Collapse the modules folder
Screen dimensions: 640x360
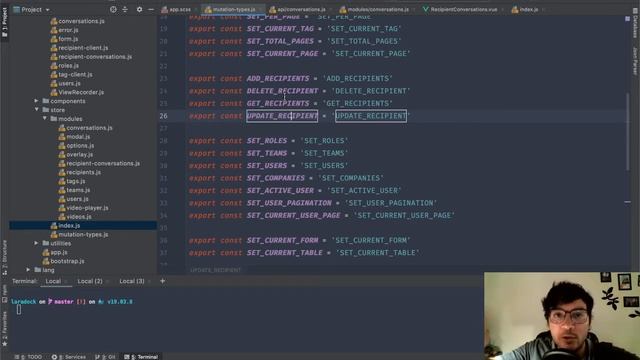click(x=44, y=119)
